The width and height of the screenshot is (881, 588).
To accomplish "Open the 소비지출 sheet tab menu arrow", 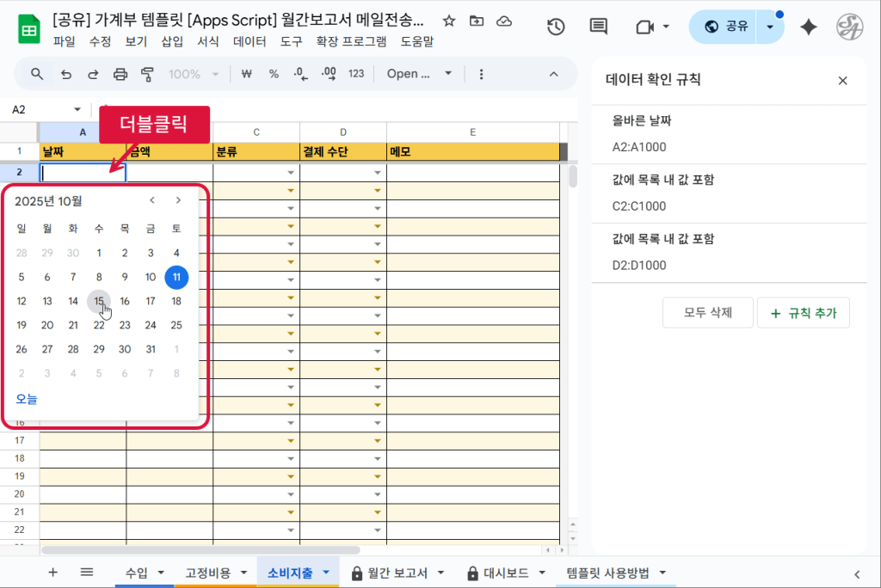I will pyautogui.click(x=326, y=573).
